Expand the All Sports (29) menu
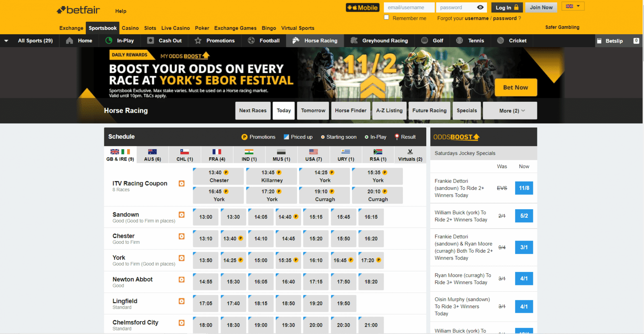The image size is (644, 334). pos(29,41)
